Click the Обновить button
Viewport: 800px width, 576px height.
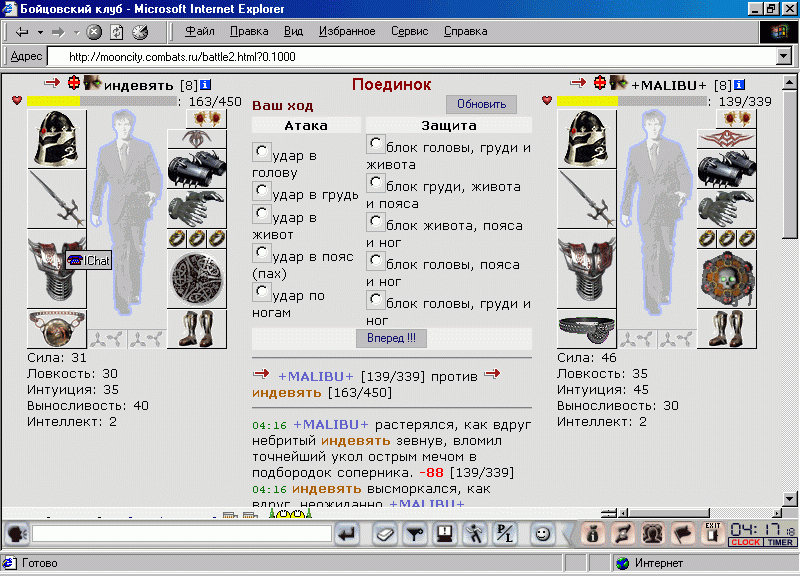(481, 104)
